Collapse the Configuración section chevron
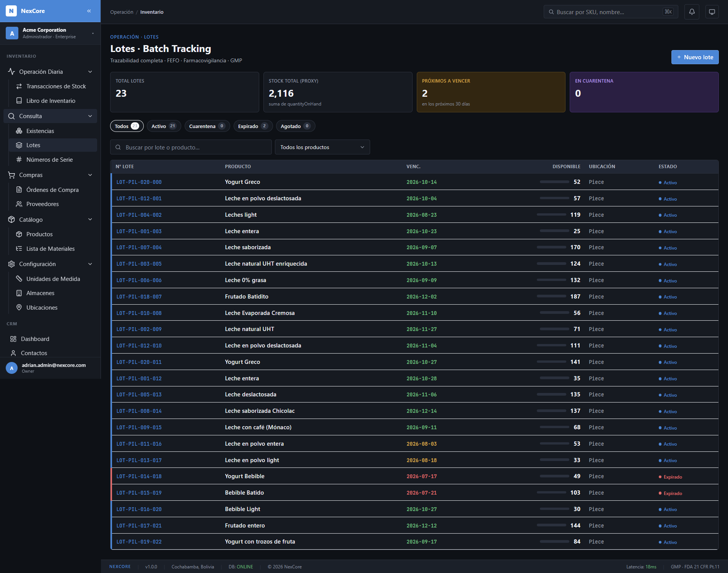 pyautogui.click(x=90, y=264)
